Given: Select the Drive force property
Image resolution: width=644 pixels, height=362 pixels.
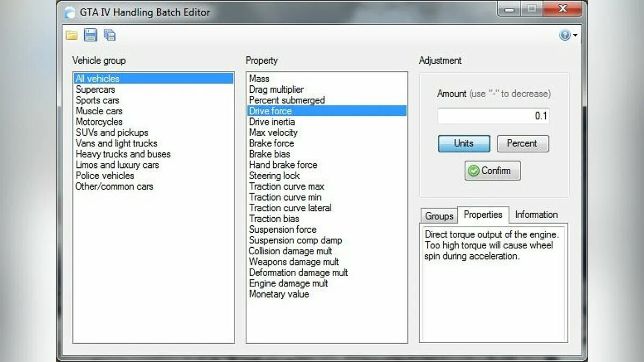Looking at the screenshot, I should coord(327,111).
